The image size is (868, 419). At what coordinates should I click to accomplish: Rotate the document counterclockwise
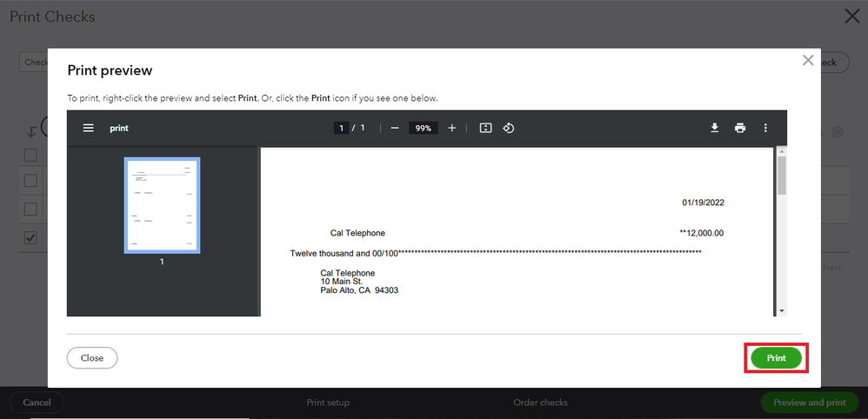[x=509, y=128]
